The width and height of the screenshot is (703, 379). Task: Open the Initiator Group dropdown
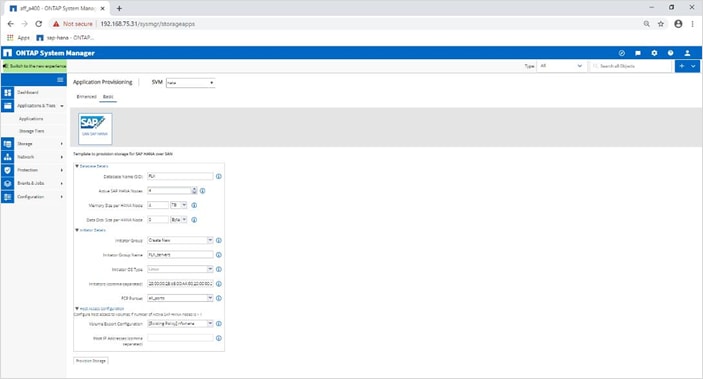coord(180,240)
